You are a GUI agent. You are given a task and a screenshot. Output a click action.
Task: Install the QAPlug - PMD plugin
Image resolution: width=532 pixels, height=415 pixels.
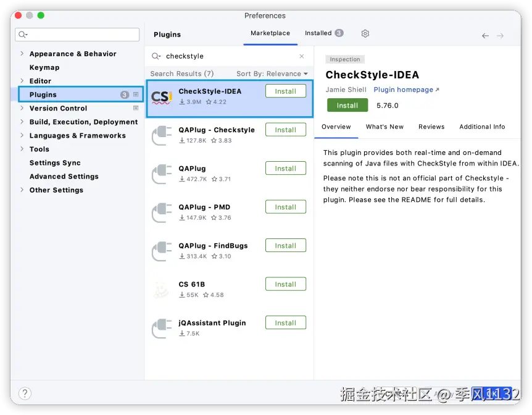click(x=286, y=207)
